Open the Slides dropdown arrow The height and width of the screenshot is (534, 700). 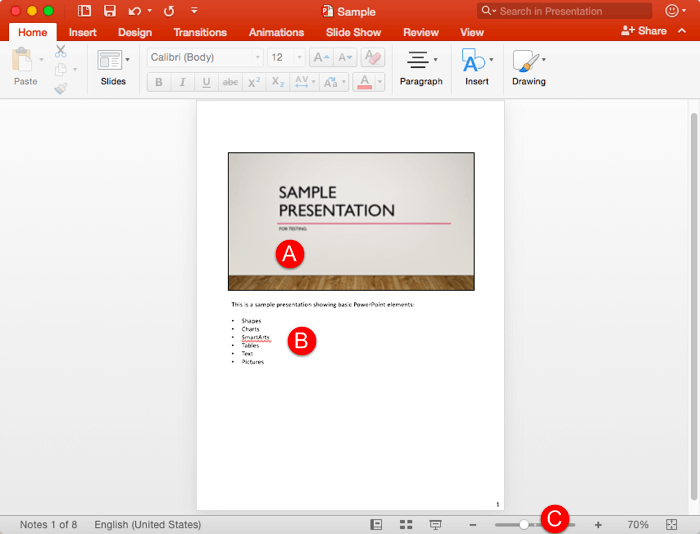pyautogui.click(x=128, y=59)
